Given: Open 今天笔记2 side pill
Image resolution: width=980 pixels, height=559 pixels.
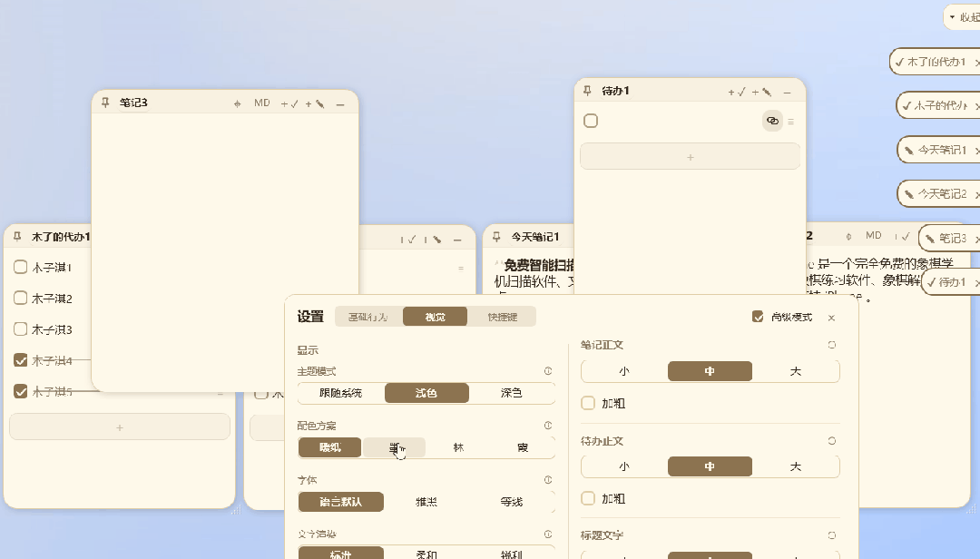Looking at the screenshot, I should pos(939,194).
